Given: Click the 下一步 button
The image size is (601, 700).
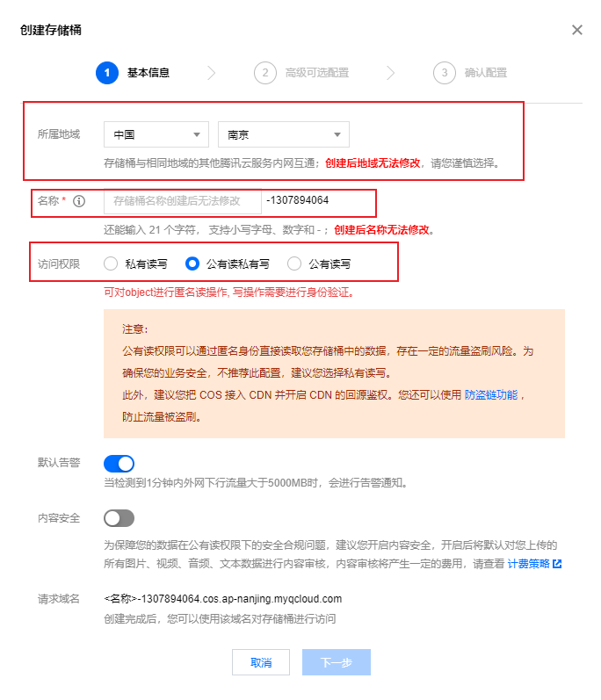Looking at the screenshot, I should (x=337, y=662).
